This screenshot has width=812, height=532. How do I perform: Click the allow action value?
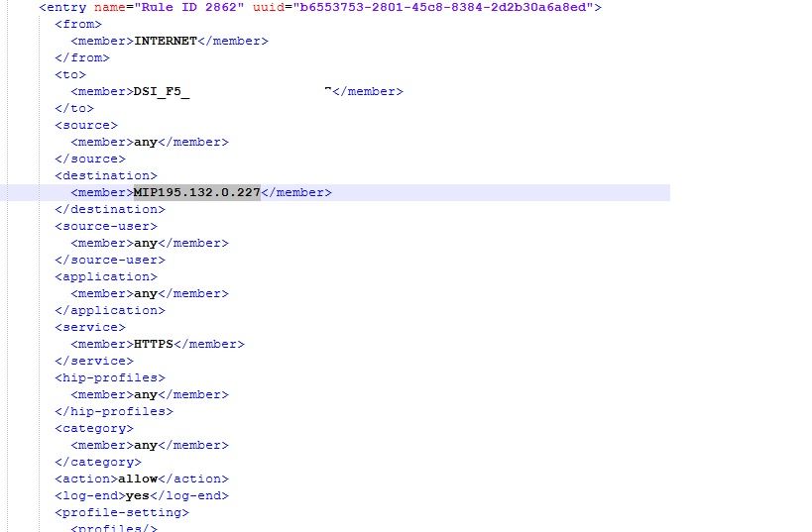pyautogui.click(x=138, y=479)
